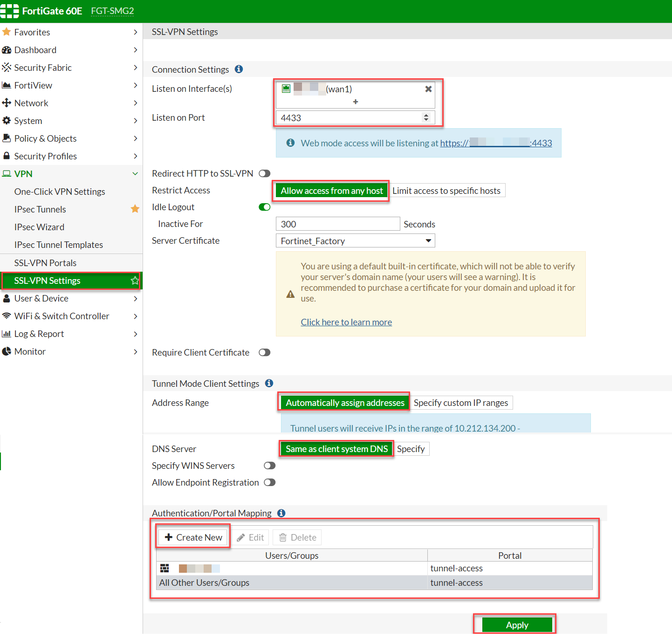Screen dimensions: 672x638
Task: Select Allow access from any host
Action: click(332, 191)
